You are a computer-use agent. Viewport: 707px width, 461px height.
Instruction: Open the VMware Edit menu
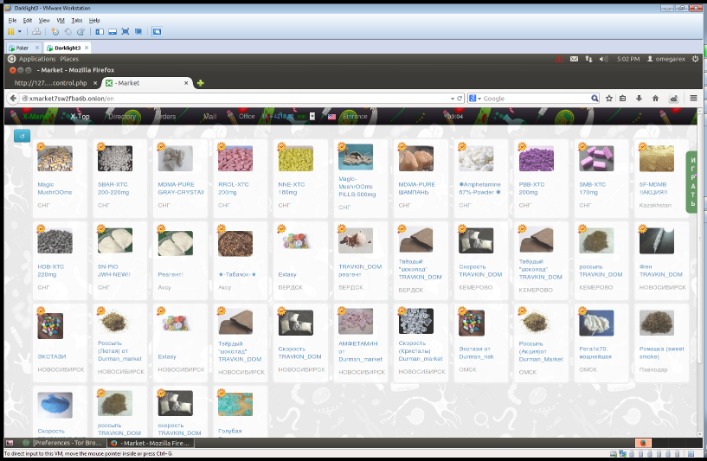pyautogui.click(x=28, y=20)
